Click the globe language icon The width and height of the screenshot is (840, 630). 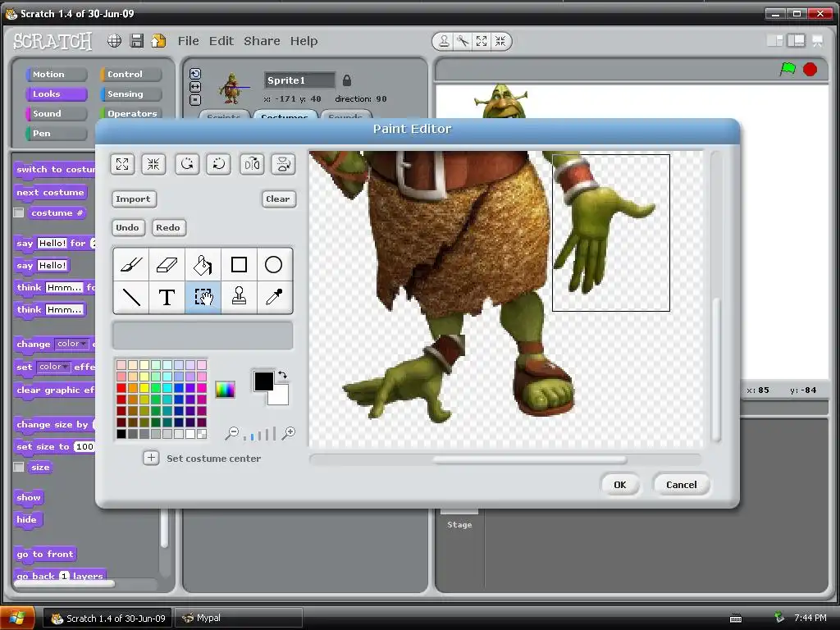[x=114, y=41]
